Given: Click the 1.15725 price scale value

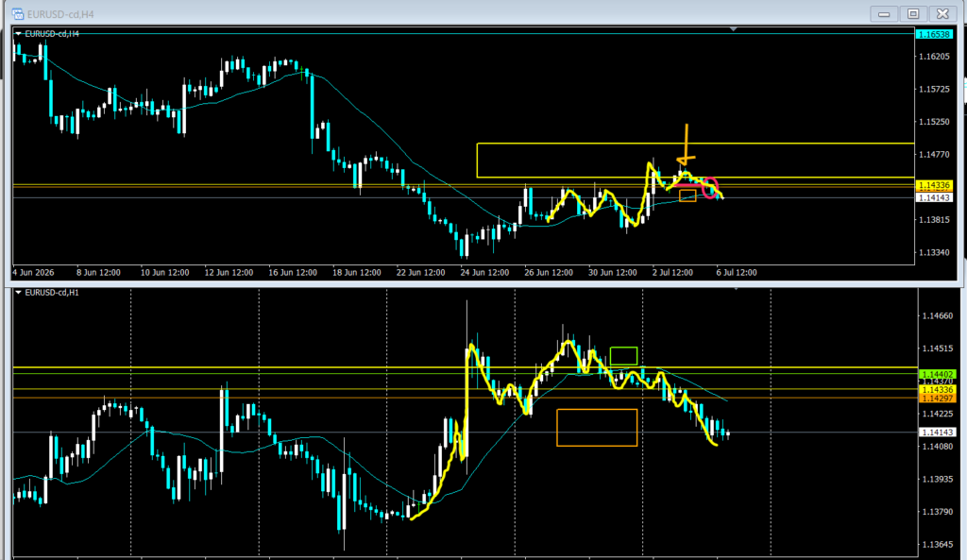Looking at the screenshot, I should (934, 90).
